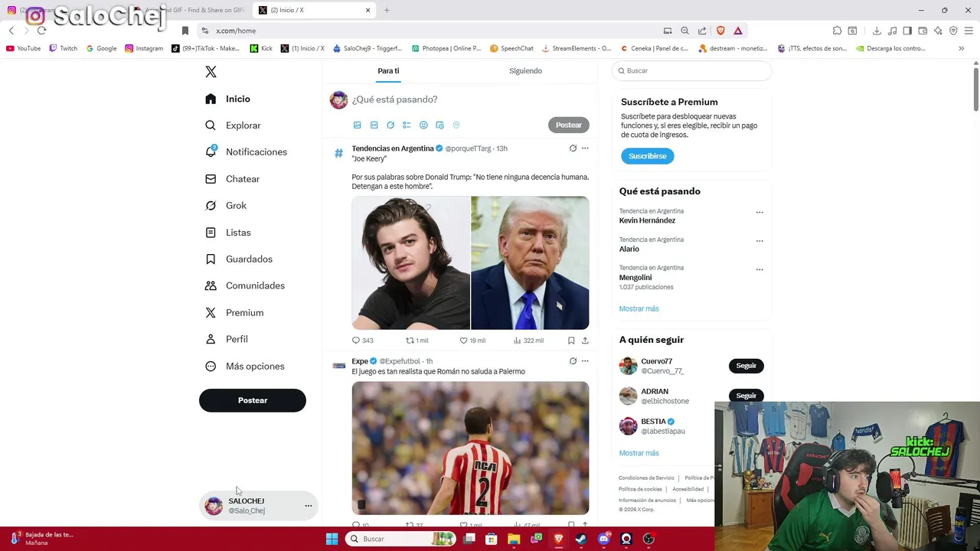The image size is (980, 551).
Task: Open SALOCHEJ account menu dots
Action: pos(309,506)
